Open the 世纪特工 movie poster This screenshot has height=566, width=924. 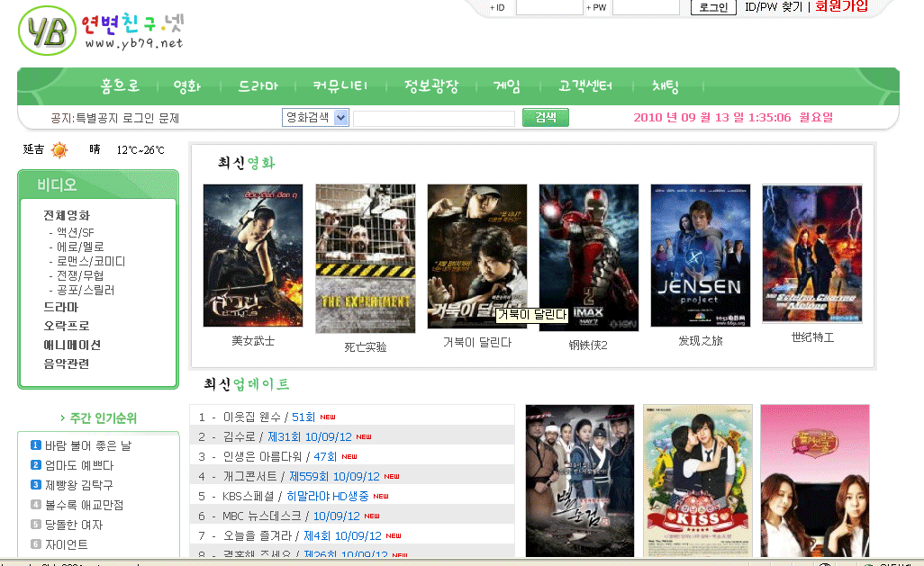pyautogui.click(x=812, y=254)
